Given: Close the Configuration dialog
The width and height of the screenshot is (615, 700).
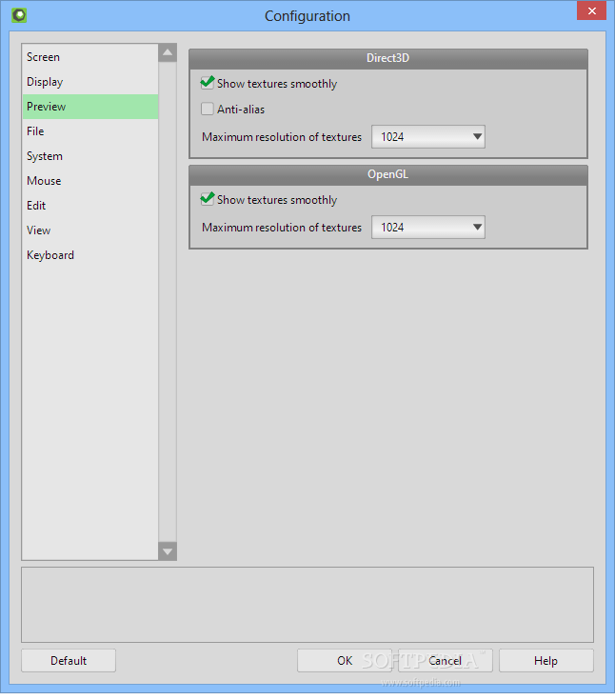Looking at the screenshot, I should 591,11.
